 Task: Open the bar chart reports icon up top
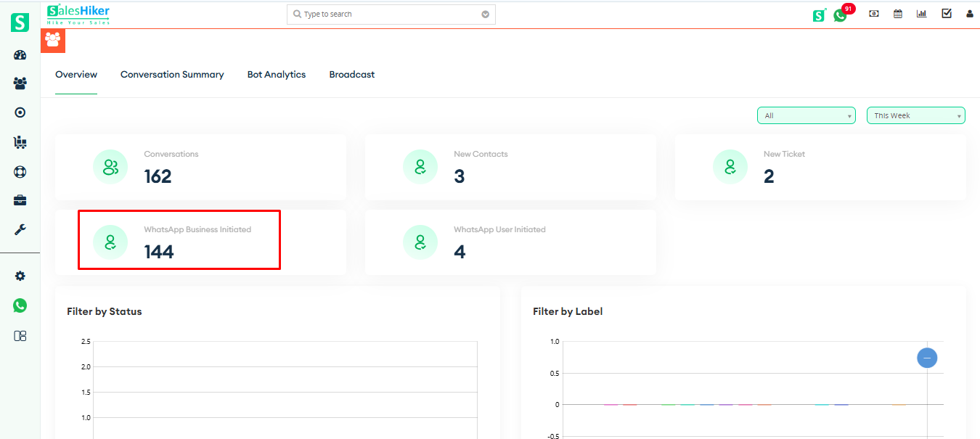(x=921, y=14)
